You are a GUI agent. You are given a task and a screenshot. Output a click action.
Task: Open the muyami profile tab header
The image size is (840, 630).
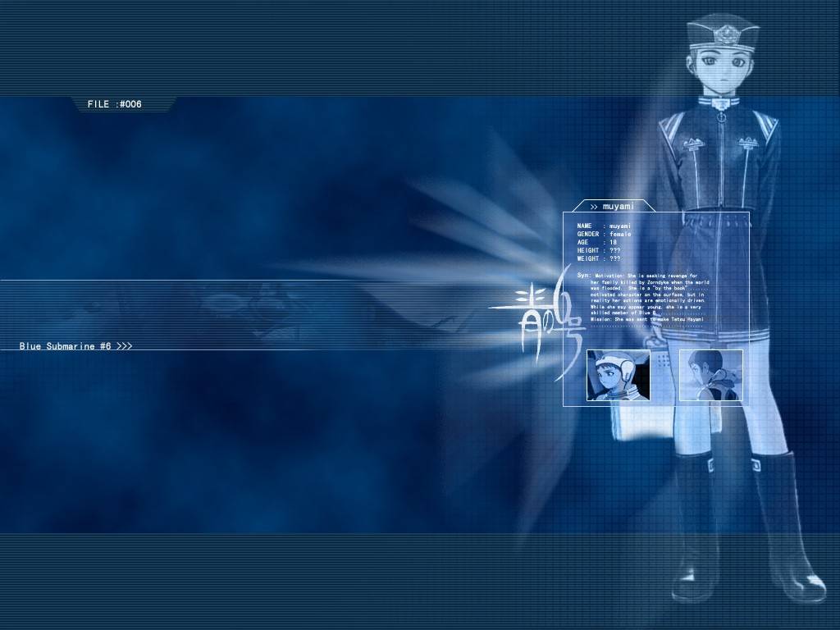(614, 207)
